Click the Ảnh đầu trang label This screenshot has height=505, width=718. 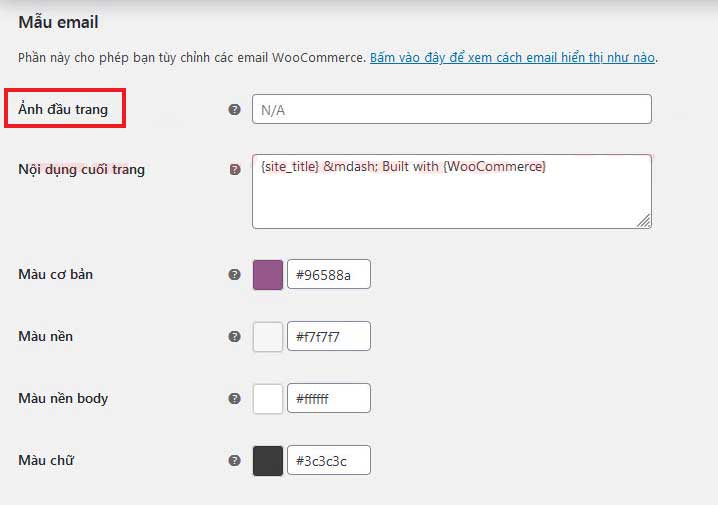pos(63,109)
